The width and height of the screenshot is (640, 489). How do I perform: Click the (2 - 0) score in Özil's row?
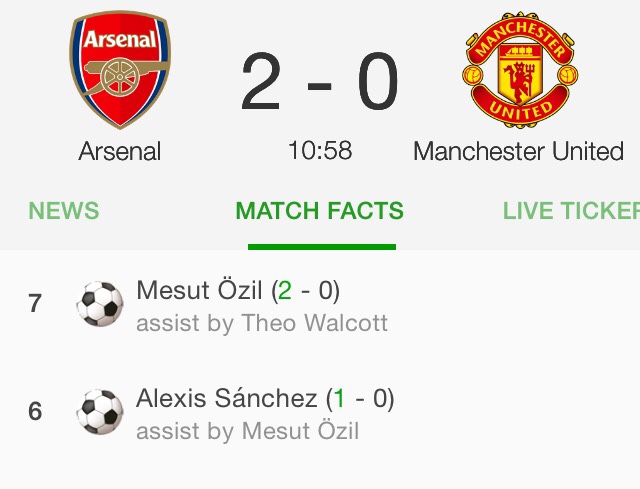(306, 291)
